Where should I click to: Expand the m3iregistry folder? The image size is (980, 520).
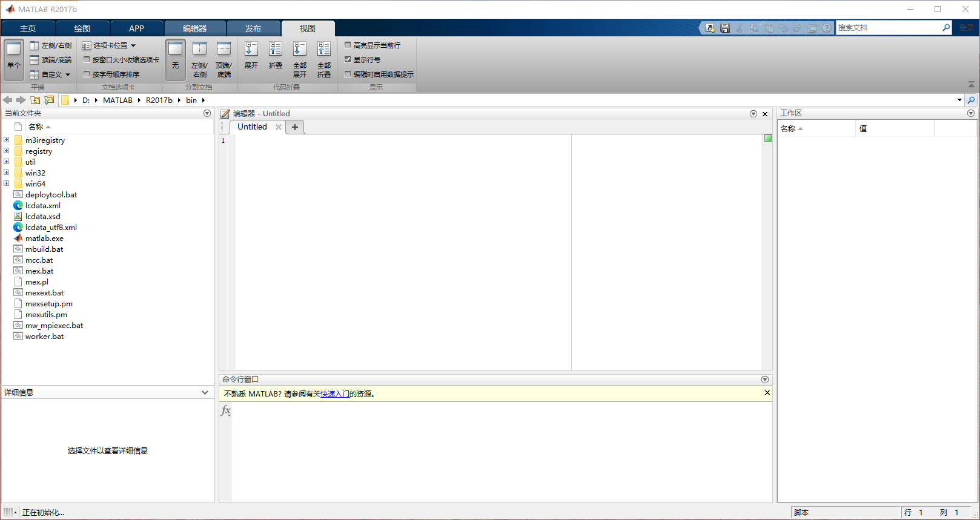(x=6, y=140)
